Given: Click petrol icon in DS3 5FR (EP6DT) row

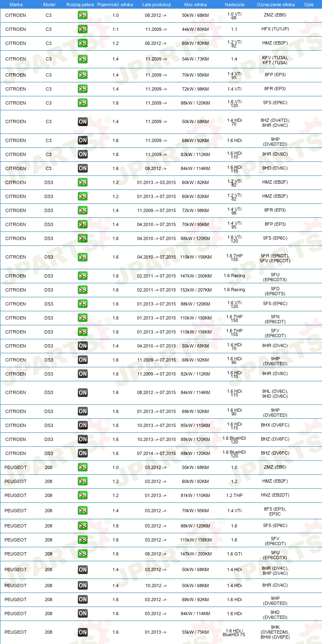Looking at the screenshot, I should [83, 257].
